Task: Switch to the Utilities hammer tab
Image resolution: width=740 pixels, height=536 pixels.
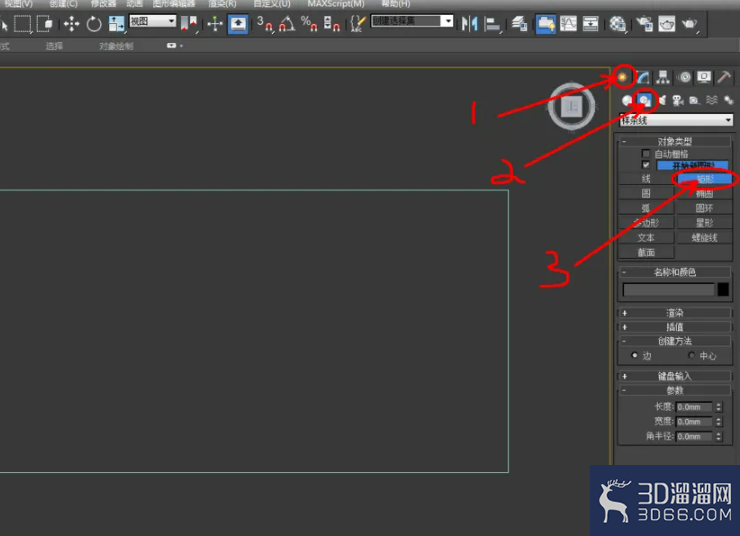Action: coord(724,77)
